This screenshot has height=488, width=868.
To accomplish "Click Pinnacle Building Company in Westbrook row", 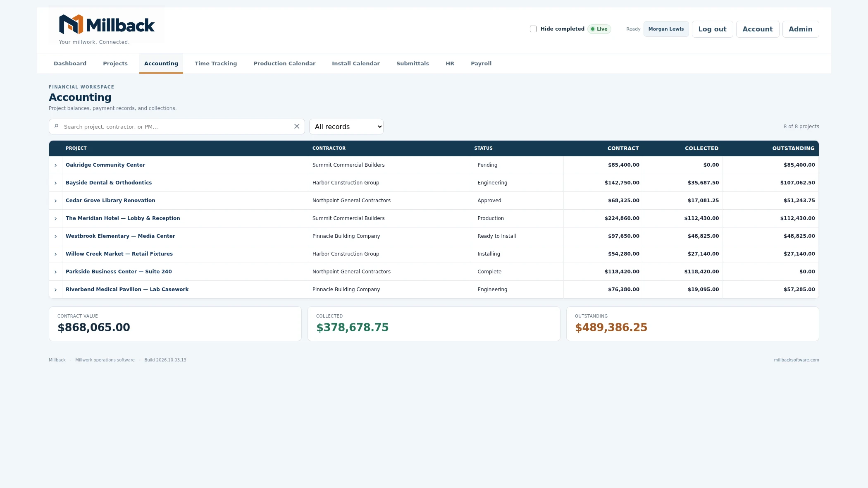I will [x=346, y=236].
